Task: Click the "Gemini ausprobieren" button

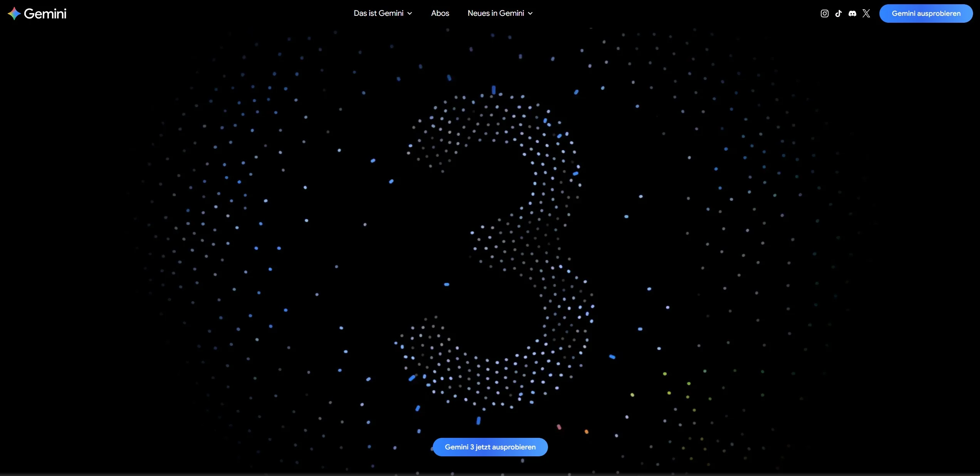Action: 926,13
